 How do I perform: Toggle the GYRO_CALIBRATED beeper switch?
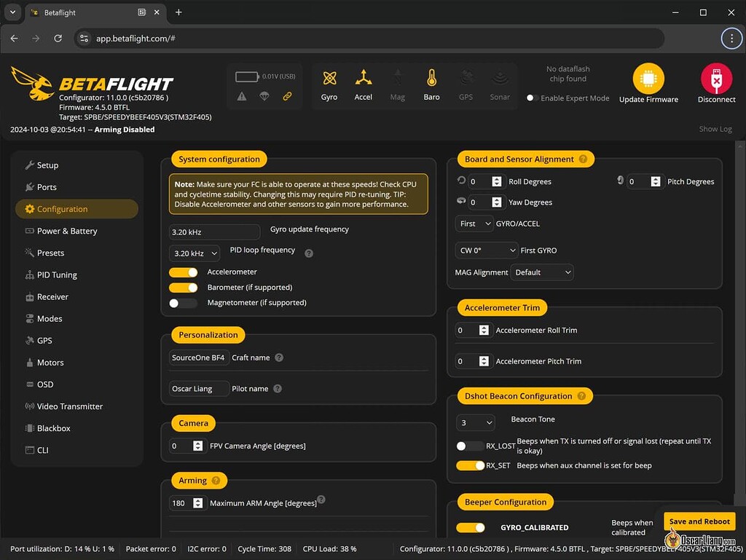[x=470, y=528]
